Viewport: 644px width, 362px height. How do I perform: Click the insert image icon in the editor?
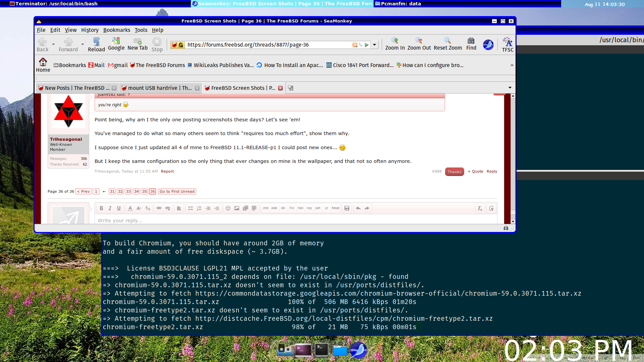tap(237, 208)
